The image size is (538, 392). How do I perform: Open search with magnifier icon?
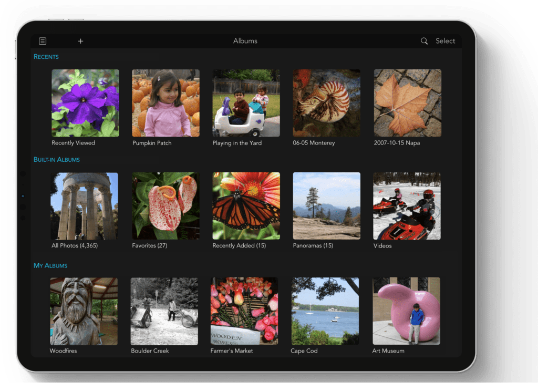(x=424, y=41)
